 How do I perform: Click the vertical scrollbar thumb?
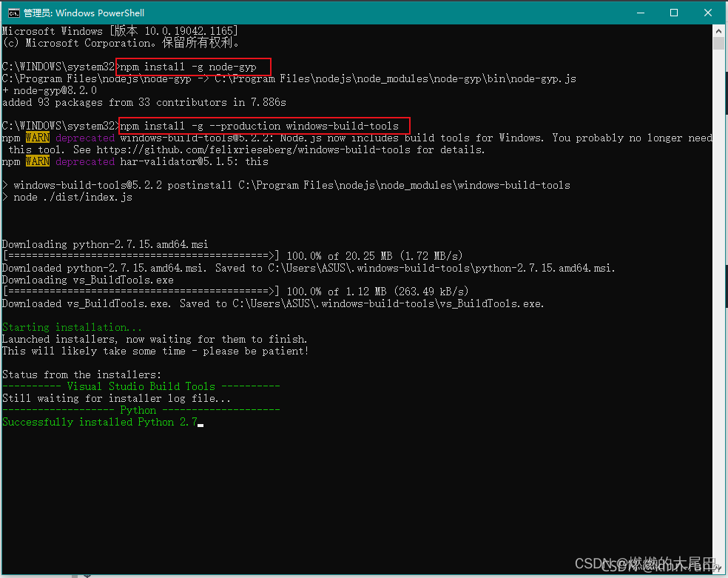718,43
